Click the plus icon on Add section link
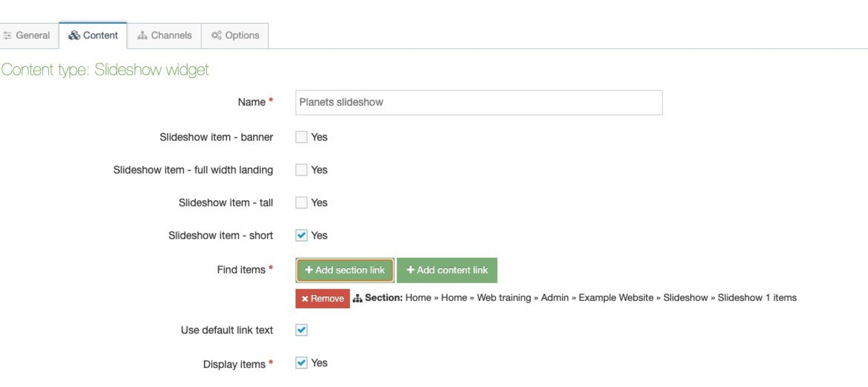Viewport: 868px width, 387px height. [309, 270]
